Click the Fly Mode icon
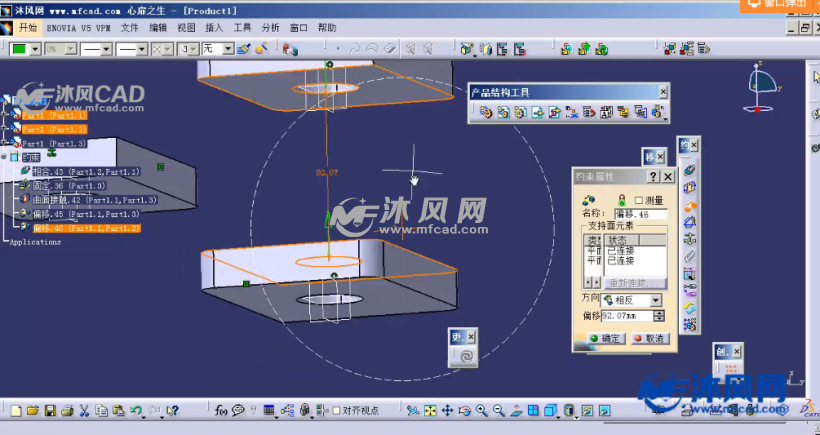 click(413, 411)
